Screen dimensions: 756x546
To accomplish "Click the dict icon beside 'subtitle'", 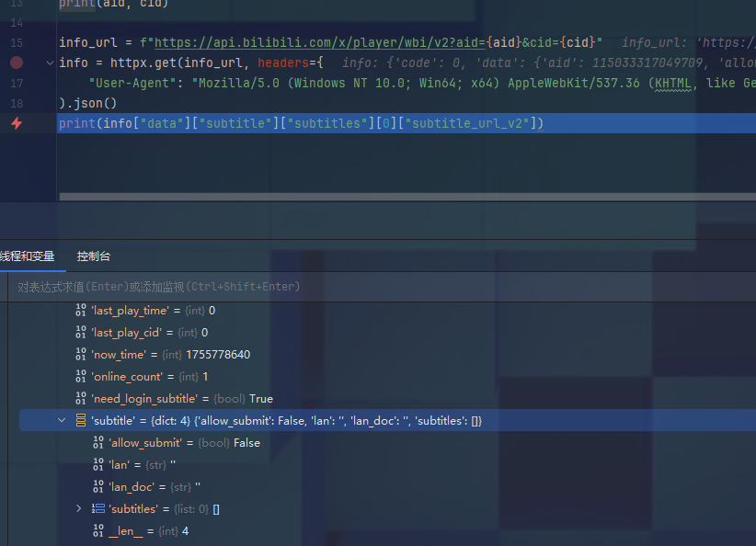I will (x=80, y=421).
